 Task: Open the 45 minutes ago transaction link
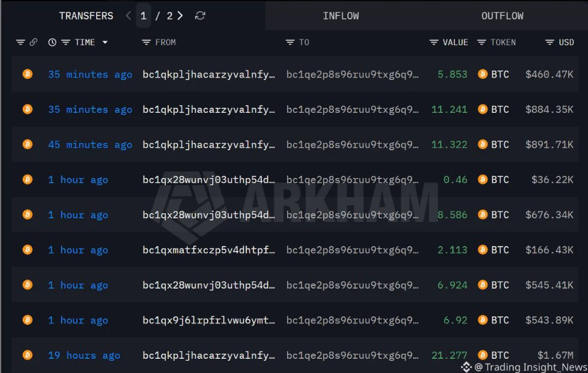pos(90,145)
